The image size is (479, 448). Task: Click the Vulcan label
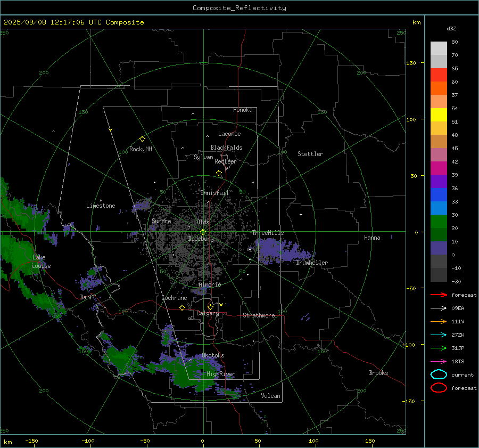coord(271,396)
